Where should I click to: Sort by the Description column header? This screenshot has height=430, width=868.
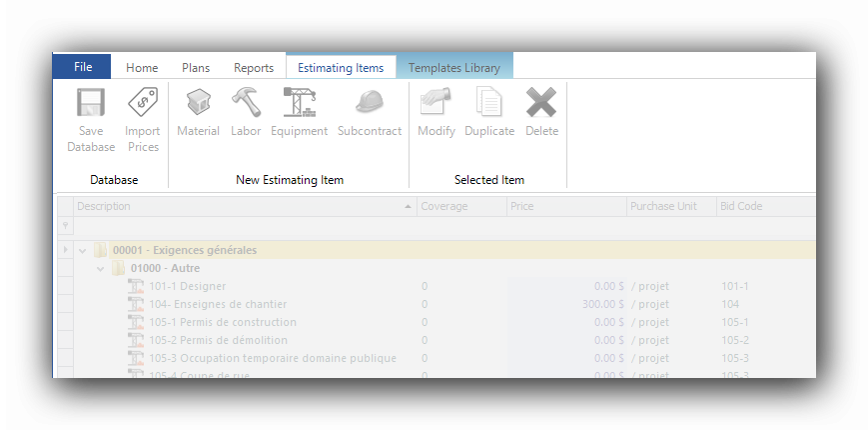click(x=240, y=207)
